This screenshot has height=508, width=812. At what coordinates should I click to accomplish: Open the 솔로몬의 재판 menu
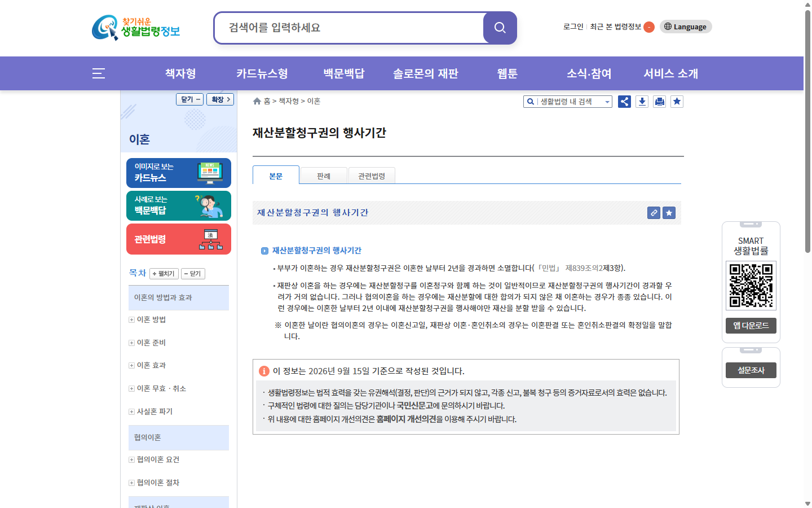pyautogui.click(x=426, y=73)
